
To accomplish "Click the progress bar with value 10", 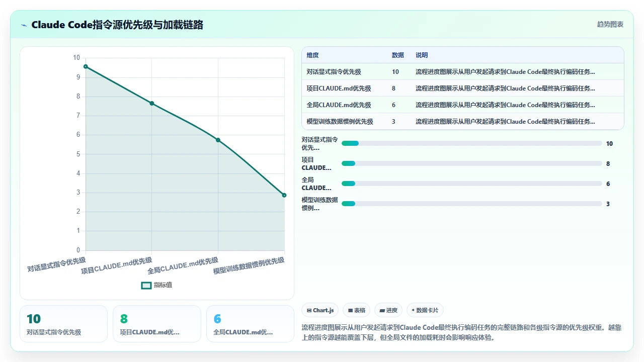I will coord(472,143).
